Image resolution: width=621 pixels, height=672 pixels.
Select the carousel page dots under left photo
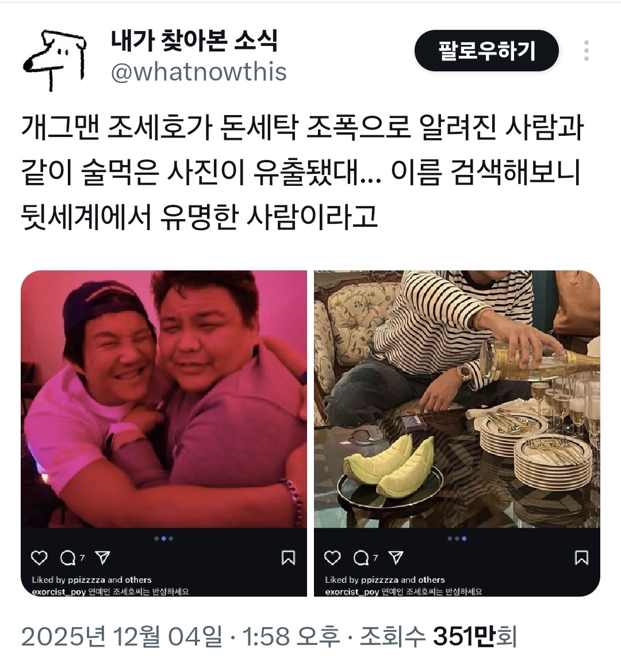pyautogui.click(x=164, y=539)
